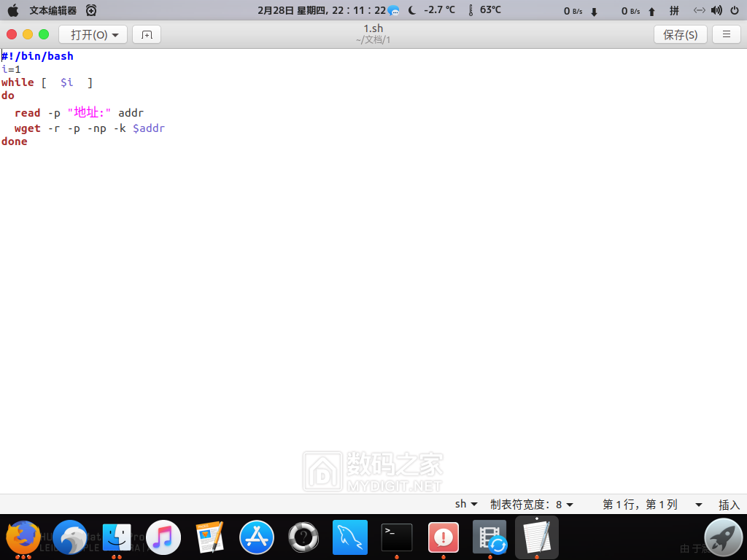Open the sh language selector dropdown
747x560 pixels.
coord(466,505)
